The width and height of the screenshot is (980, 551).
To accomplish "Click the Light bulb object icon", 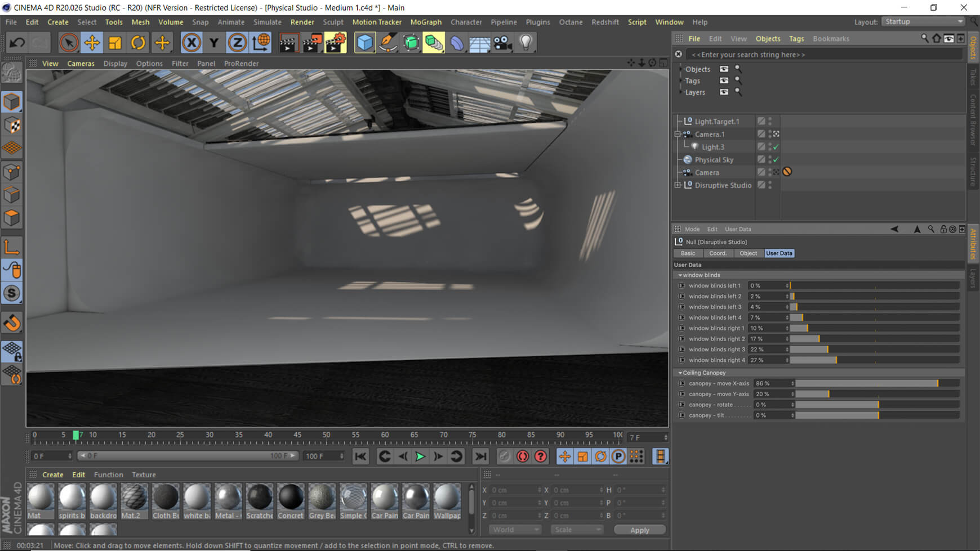I will [x=525, y=43].
